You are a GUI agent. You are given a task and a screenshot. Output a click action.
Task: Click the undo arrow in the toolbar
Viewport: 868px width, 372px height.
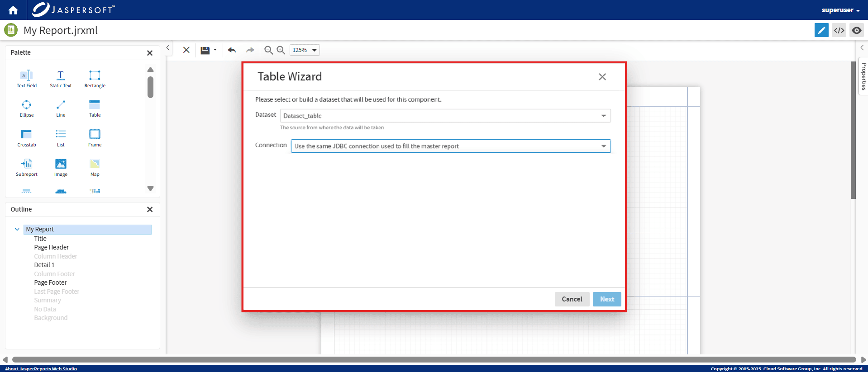coord(232,50)
